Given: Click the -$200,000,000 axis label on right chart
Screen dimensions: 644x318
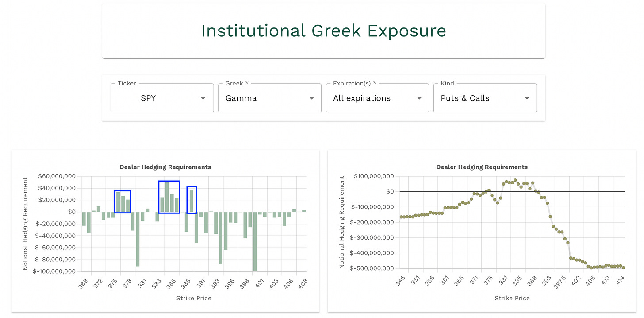Looking at the screenshot, I should click(372, 222).
